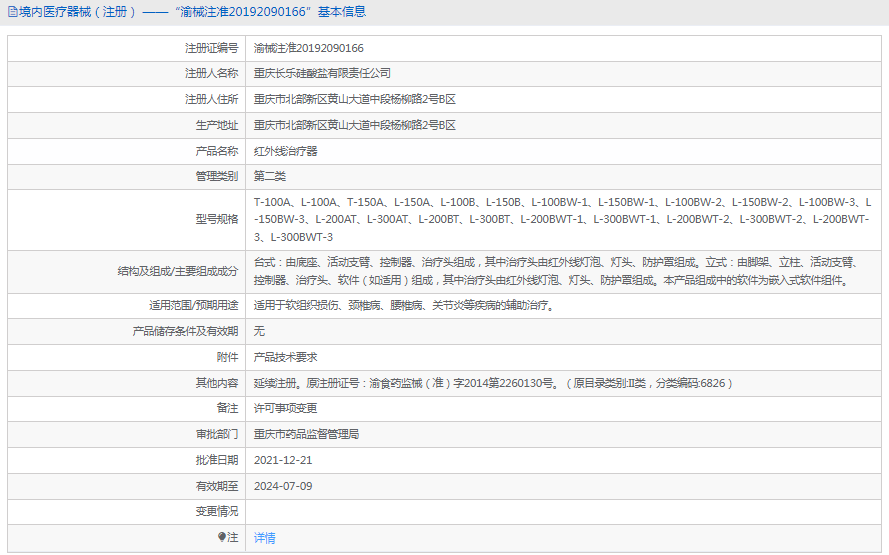
Task: Click the 备注 label
Action: coord(227,408)
